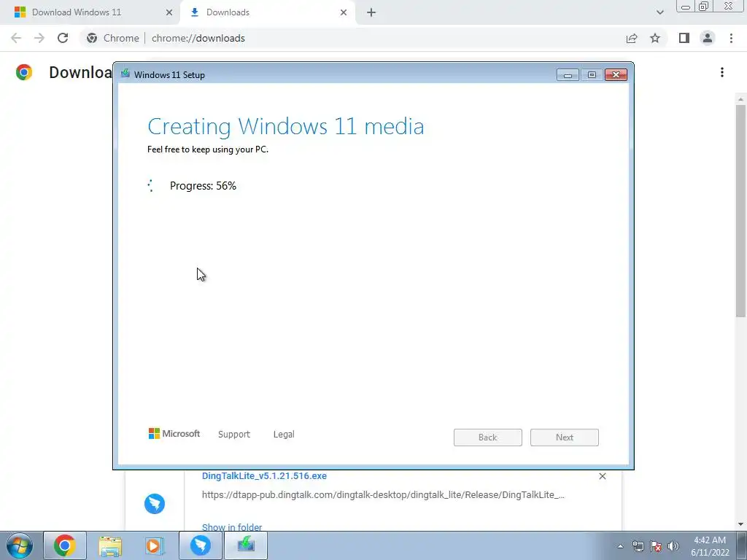
Task: Switch to the Download Windows 11 tab
Action: [90, 12]
